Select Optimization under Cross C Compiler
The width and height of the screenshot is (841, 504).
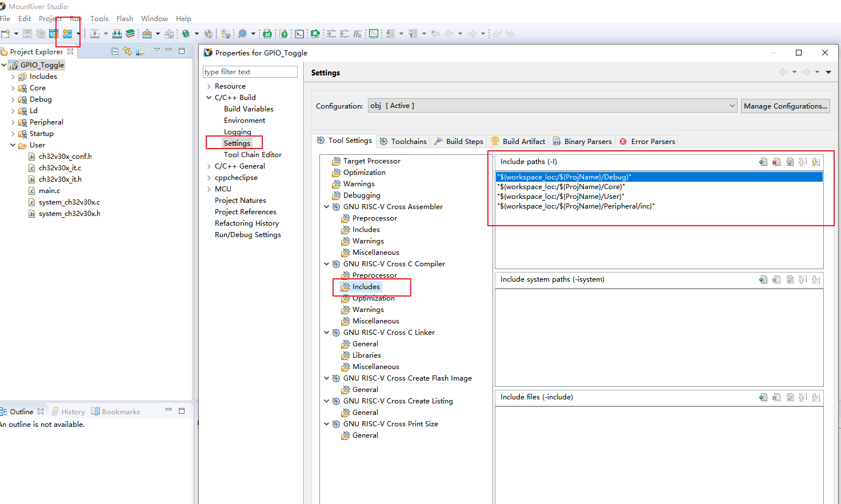pyautogui.click(x=373, y=298)
